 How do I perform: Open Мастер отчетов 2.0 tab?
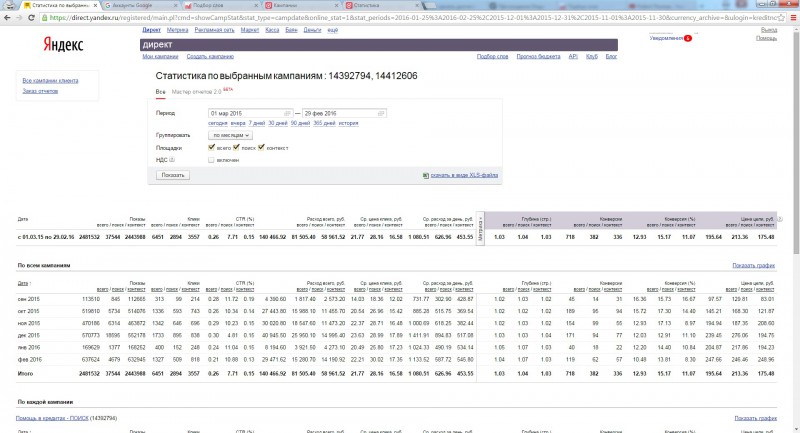[x=196, y=92]
